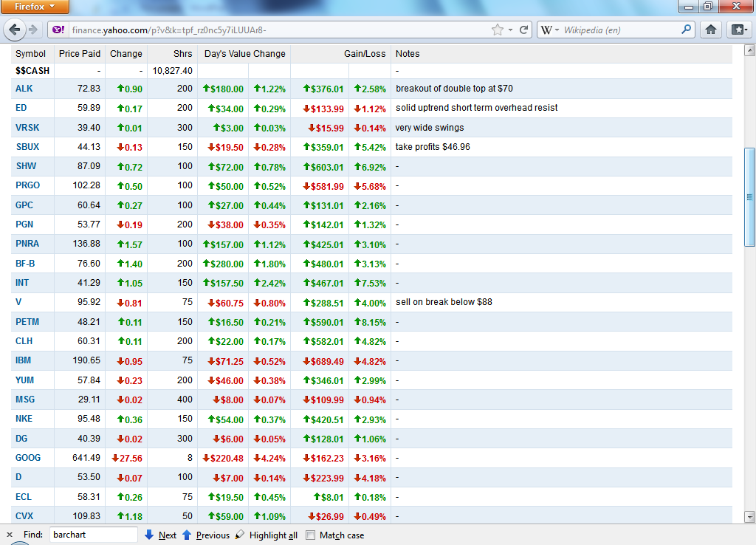Bookmark this page with the star icon
This screenshot has height=545, width=756.
(x=497, y=30)
